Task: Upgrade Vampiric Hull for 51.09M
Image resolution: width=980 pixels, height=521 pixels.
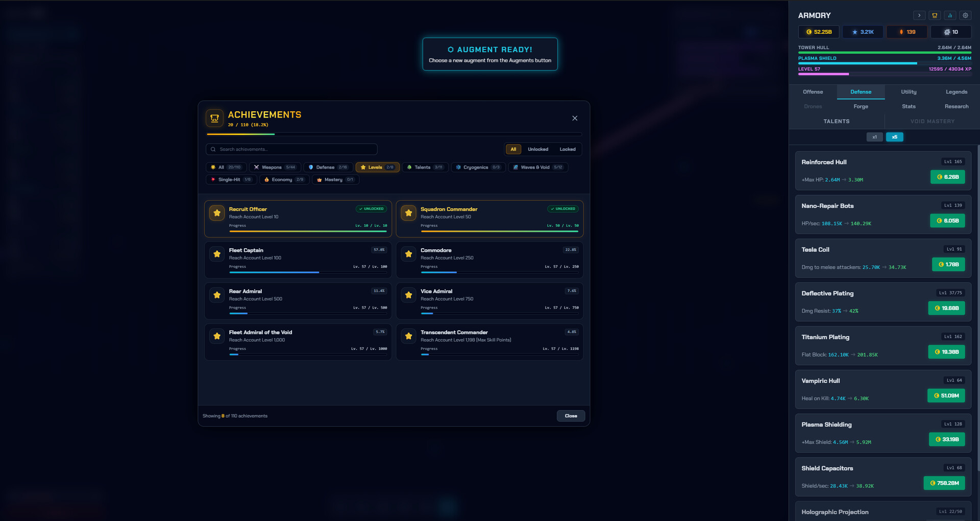Action: point(946,395)
